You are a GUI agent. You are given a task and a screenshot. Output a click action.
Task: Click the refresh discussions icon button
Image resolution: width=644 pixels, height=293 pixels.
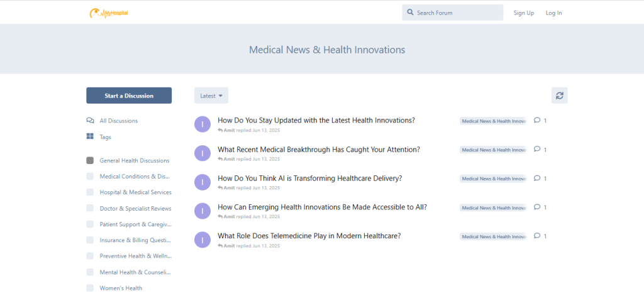[x=559, y=96]
